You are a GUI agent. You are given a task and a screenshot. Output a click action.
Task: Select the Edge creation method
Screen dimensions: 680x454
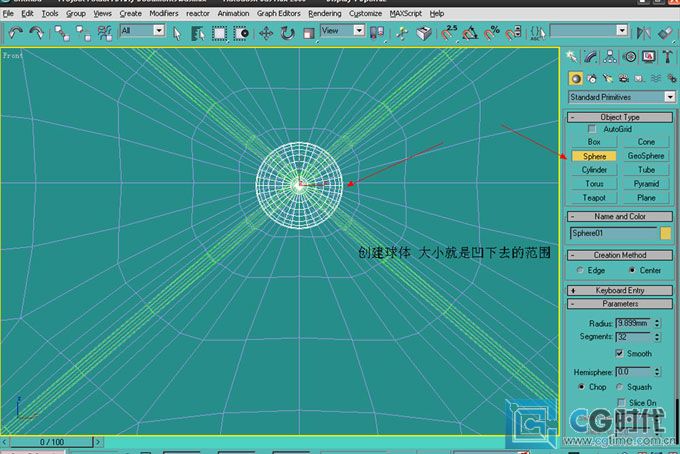click(x=580, y=270)
